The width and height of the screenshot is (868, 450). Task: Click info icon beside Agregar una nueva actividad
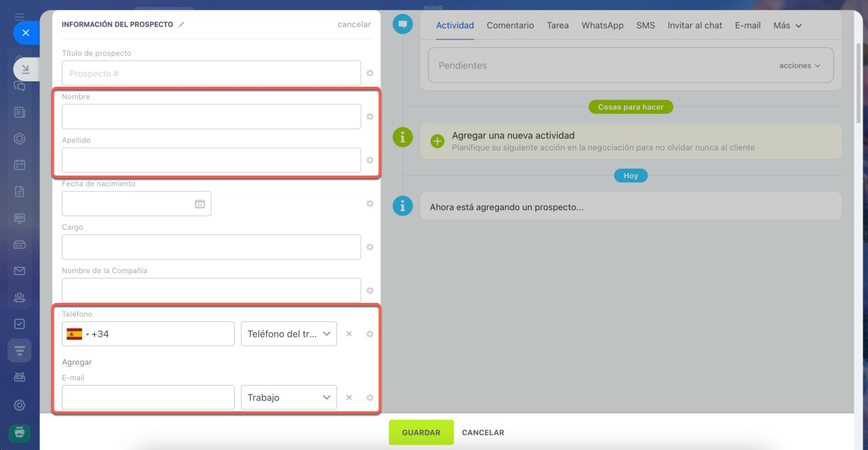coord(403,138)
